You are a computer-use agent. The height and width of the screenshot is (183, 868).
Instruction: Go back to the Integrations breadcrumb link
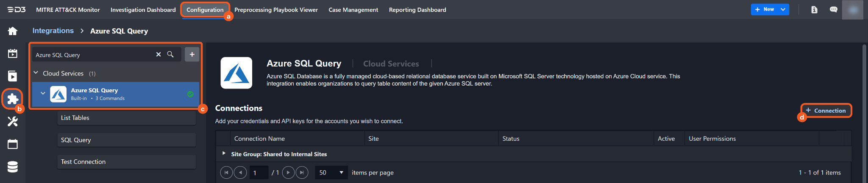[x=53, y=31]
